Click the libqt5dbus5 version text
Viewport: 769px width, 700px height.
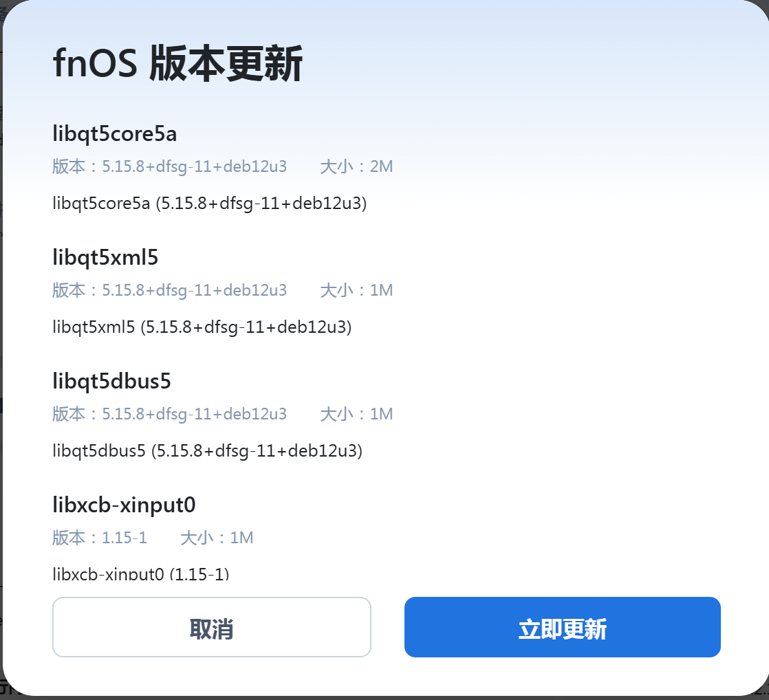click(194, 414)
